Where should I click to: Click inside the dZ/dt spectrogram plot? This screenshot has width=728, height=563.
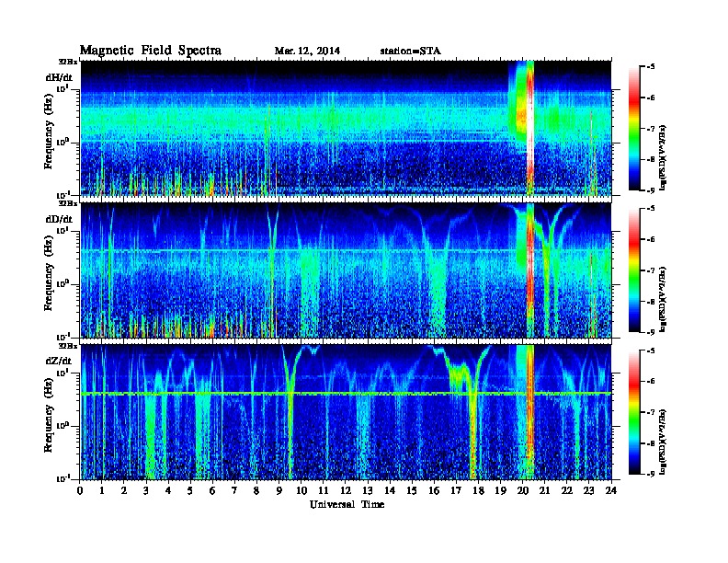pyautogui.click(x=346, y=412)
